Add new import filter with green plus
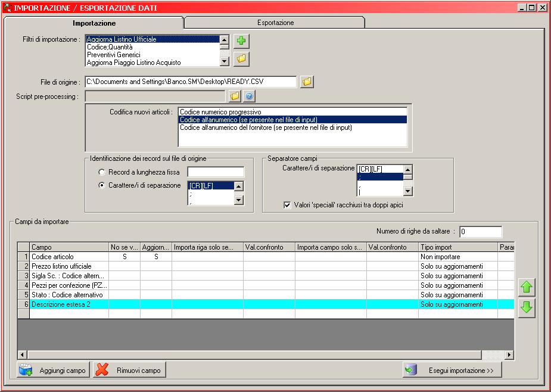 tap(241, 41)
